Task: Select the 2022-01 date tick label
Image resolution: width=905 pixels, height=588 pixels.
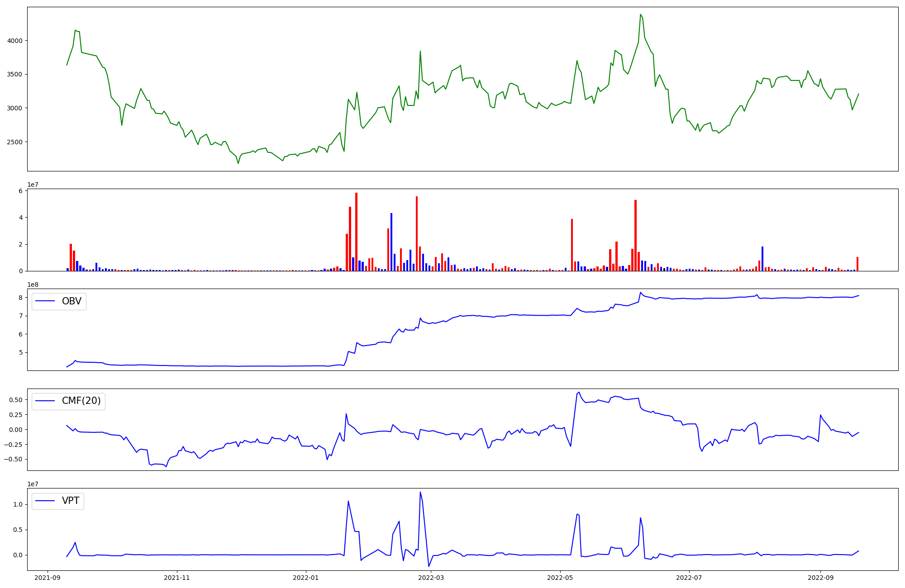Action: pos(306,578)
